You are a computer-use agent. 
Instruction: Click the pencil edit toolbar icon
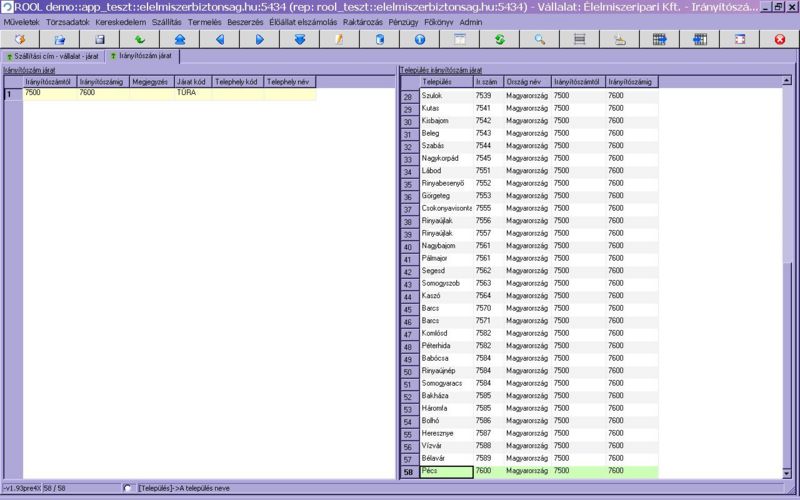(339, 40)
